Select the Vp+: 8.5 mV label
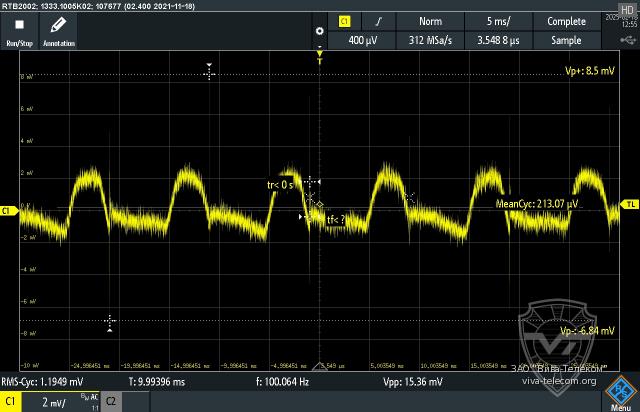Viewport: 640px width, 412px height. pyautogui.click(x=589, y=71)
